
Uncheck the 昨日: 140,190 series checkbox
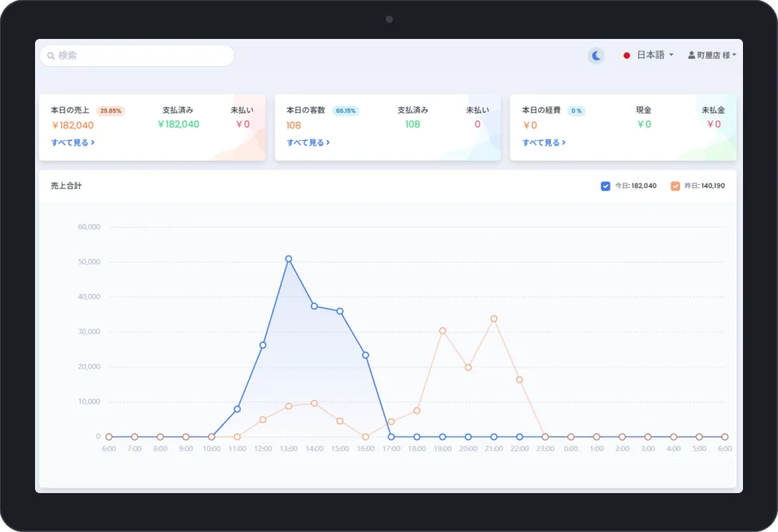675,186
